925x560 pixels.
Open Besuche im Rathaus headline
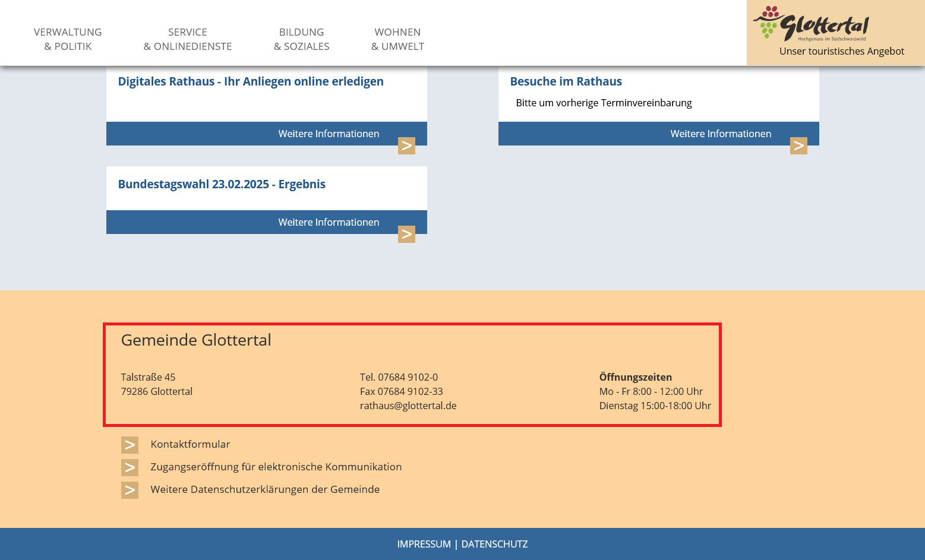[566, 81]
